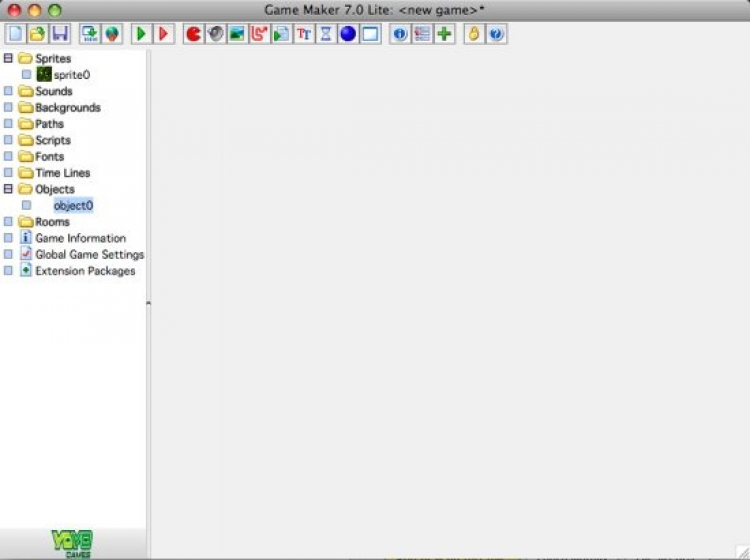Click expander box beside Backgrounds folder
This screenshot has width=750, height=560.
[8, 107]
